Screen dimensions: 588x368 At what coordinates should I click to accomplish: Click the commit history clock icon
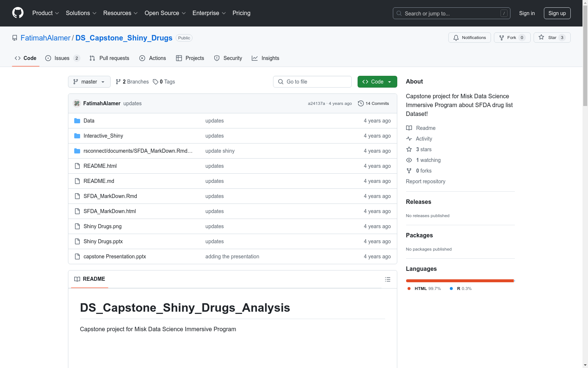(361, 103)
